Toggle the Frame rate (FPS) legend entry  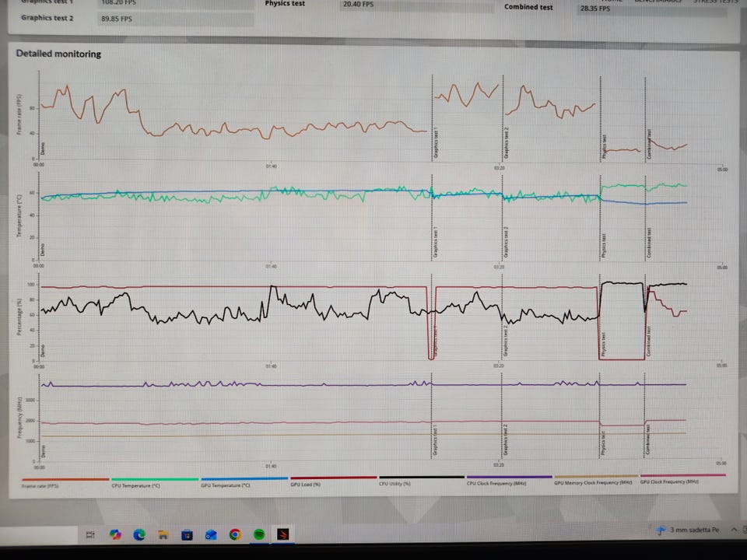[x=40, y=486]
